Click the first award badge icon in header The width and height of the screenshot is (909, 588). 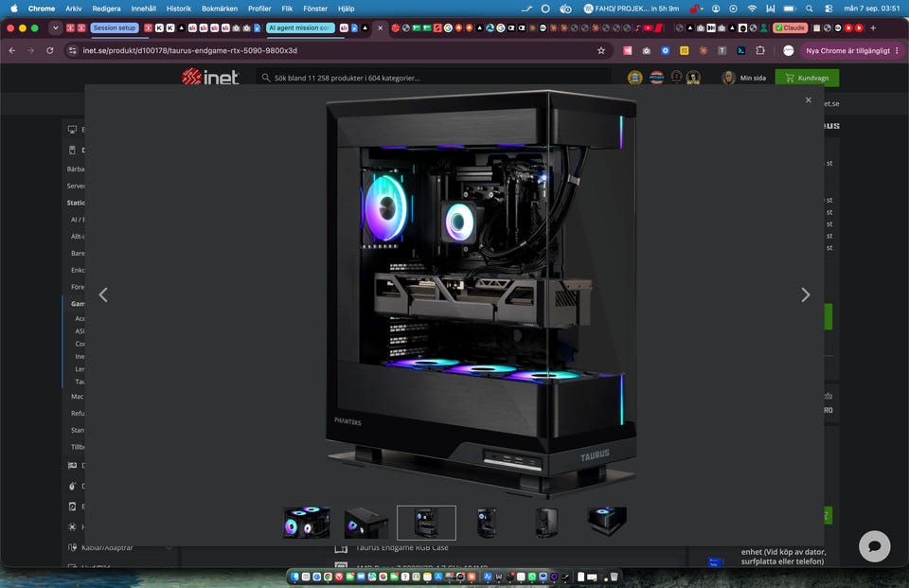[x=634, y=78]
